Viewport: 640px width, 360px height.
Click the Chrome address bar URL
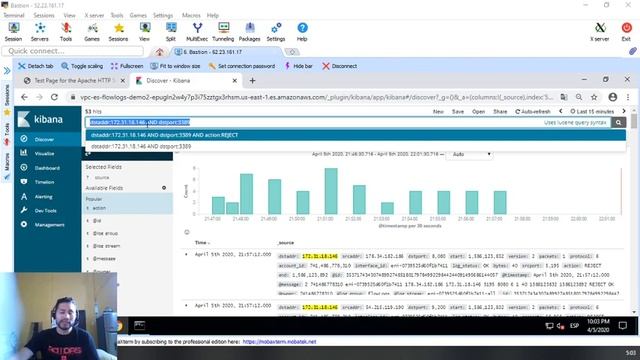point(316,97)
